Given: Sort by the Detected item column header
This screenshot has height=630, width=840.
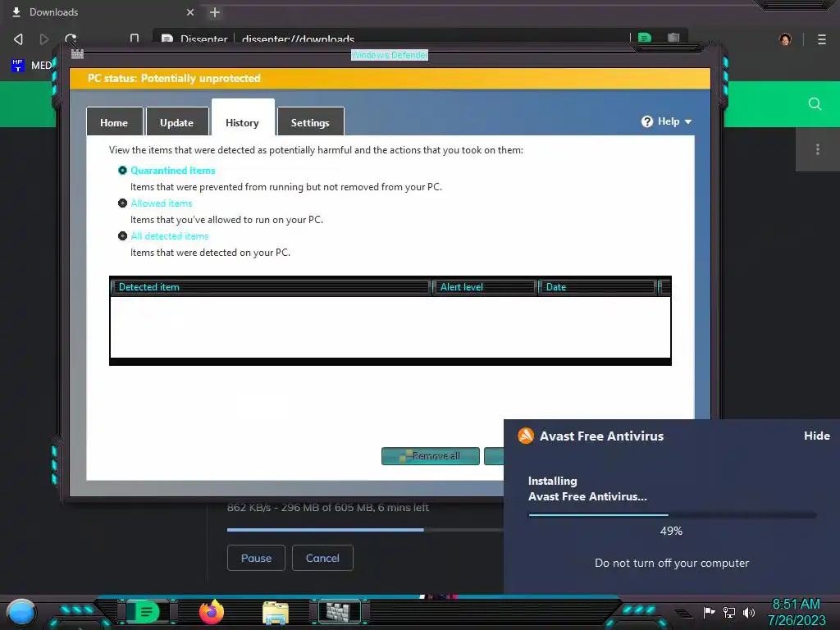Looking at the screenshot, I should [x=271, y=287].
